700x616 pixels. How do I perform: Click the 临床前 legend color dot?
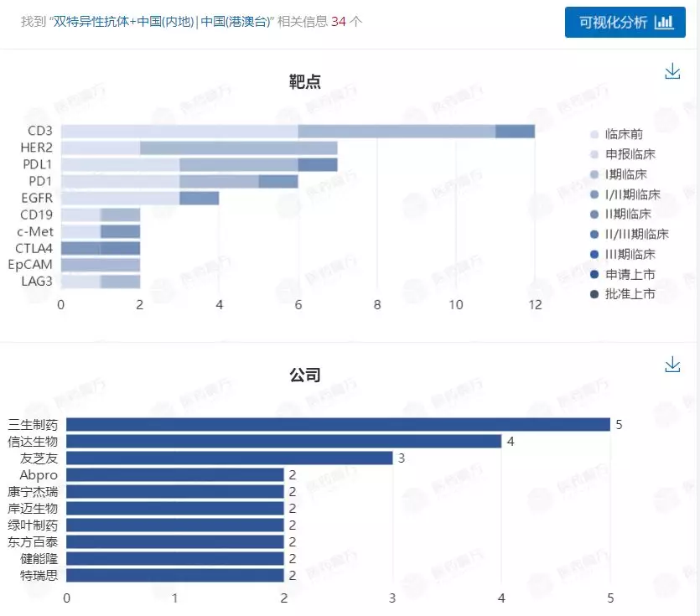(594, 134)
